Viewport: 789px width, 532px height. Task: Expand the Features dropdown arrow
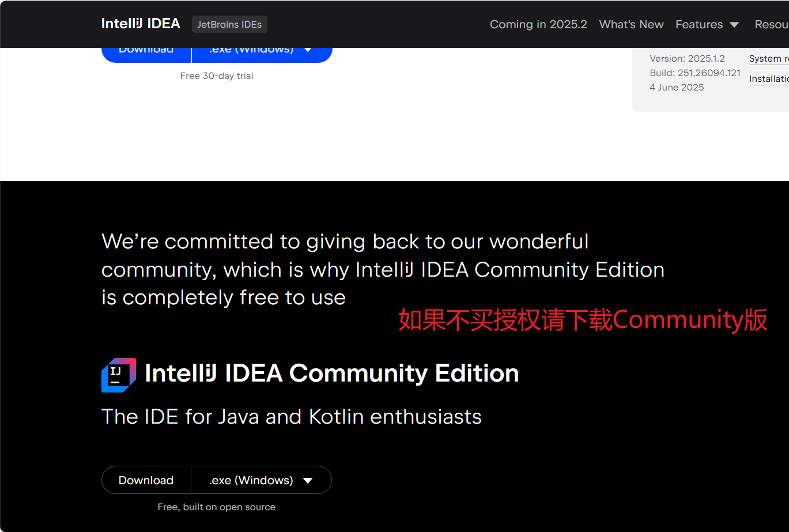coord(734,25)
